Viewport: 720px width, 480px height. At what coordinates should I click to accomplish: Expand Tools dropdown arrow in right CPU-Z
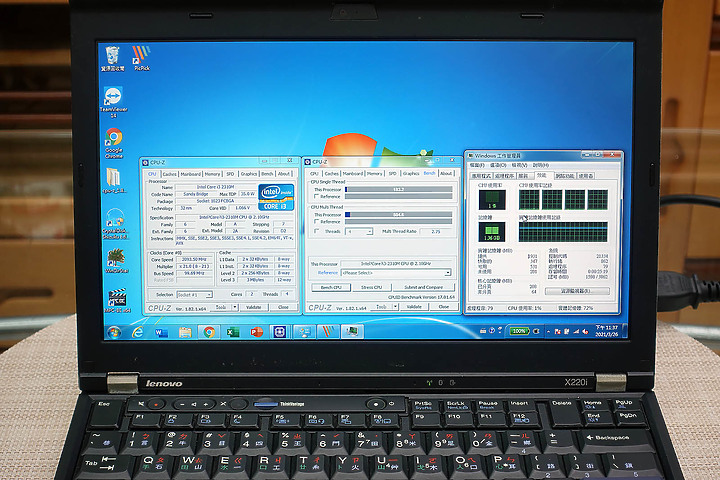394,306
